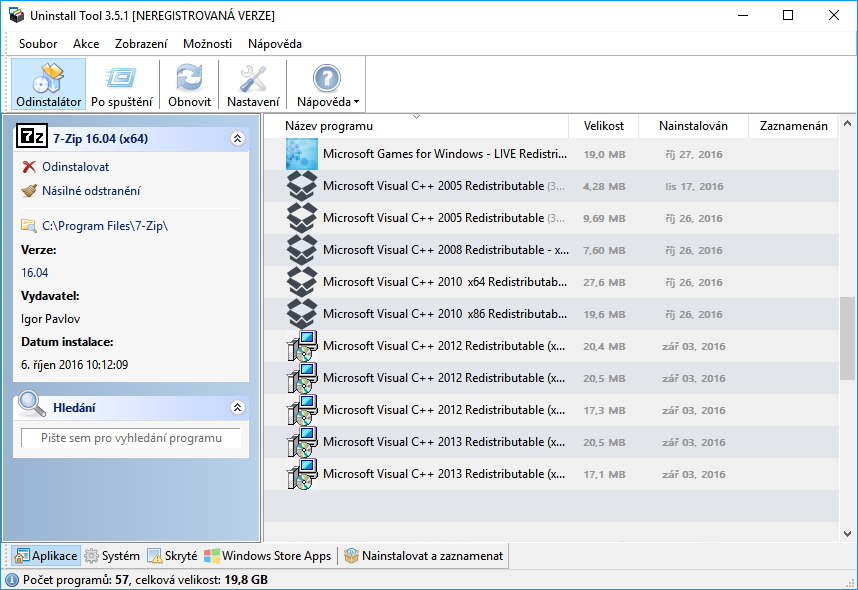Click the říj 27, 2016 install date
Image resolution: width=858 pixels, height=590 pixels.
tap(694, 154)
